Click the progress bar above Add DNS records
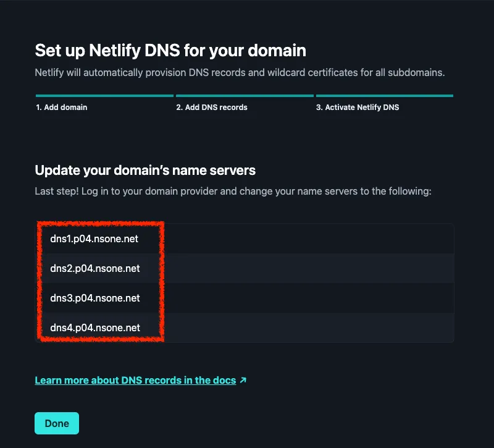Viewport: 494px width, 448px height. pos(245,96)
